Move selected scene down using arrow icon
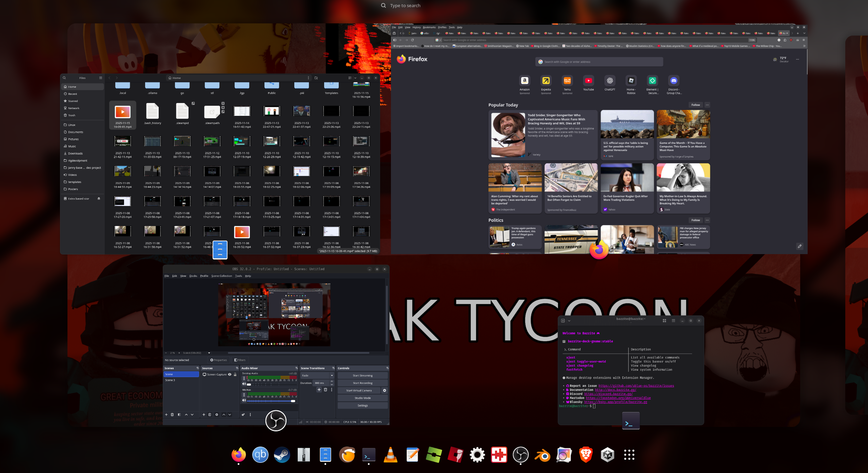868x473 pixels. [192, 414]
